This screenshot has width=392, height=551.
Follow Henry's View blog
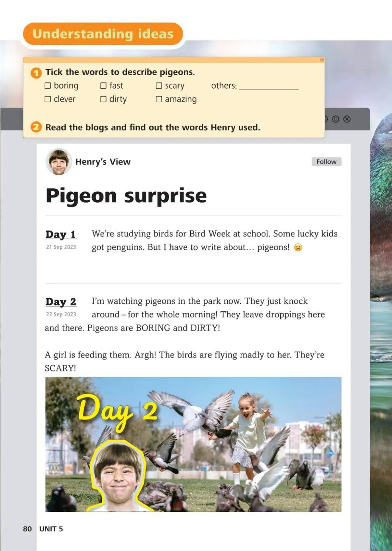pos(326,162)
